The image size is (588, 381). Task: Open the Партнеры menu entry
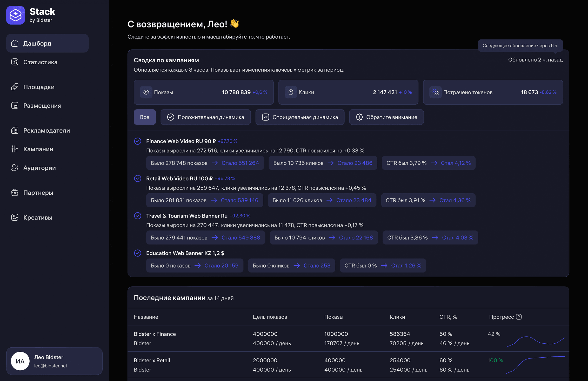[x=38, y=193]
